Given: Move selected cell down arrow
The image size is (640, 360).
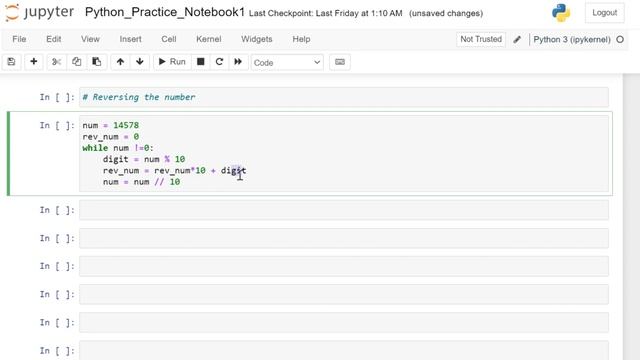Looking at the screenshot, I should coord(140,62).
